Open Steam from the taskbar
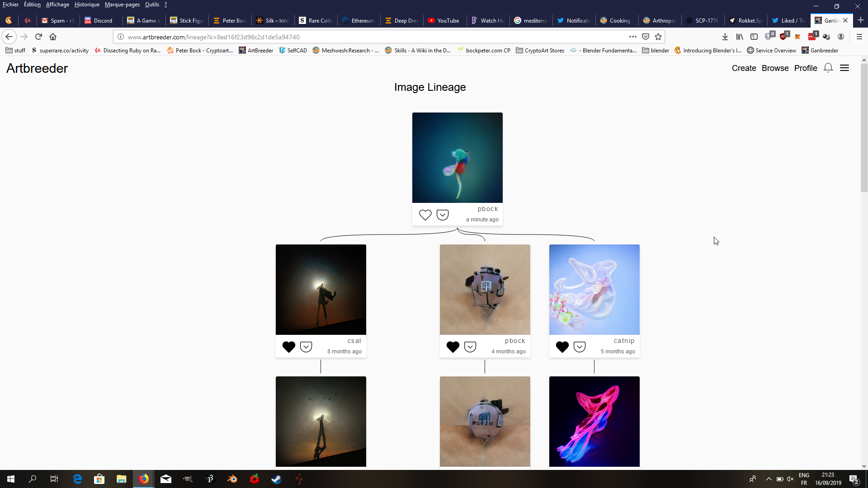This screenshot has height=488, width=868. (x=276, y=479)
